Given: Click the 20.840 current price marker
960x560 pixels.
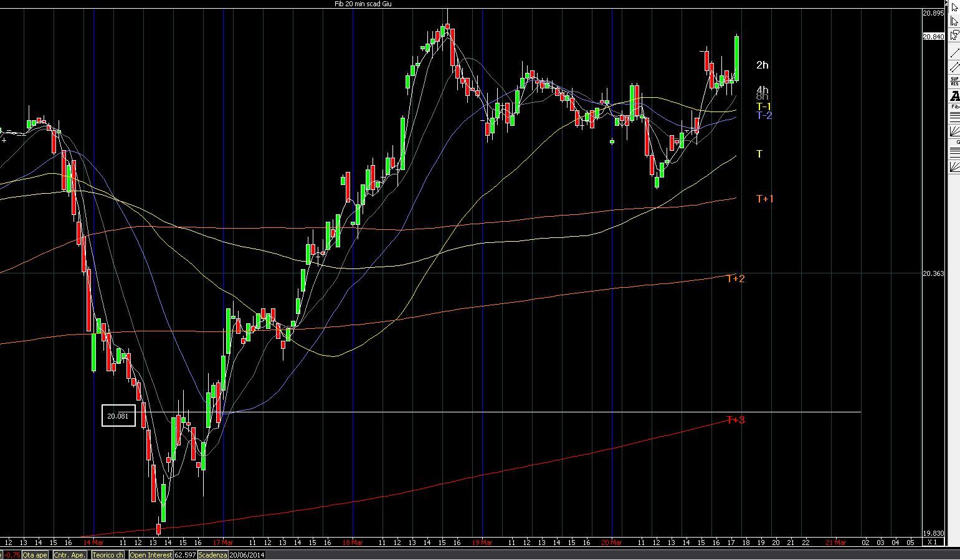Looking at the screenshot, I should 933,37.
